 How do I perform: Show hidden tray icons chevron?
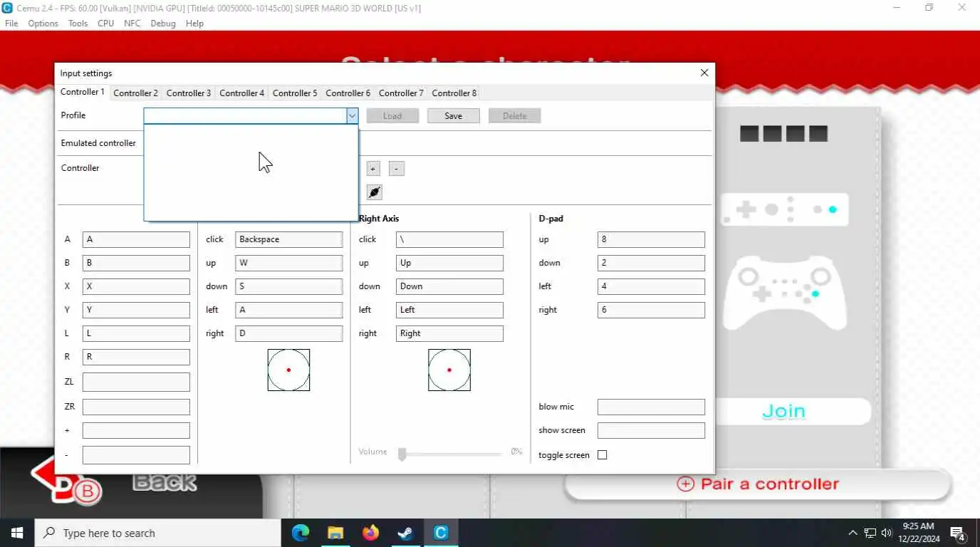click(x=853, y=533)
